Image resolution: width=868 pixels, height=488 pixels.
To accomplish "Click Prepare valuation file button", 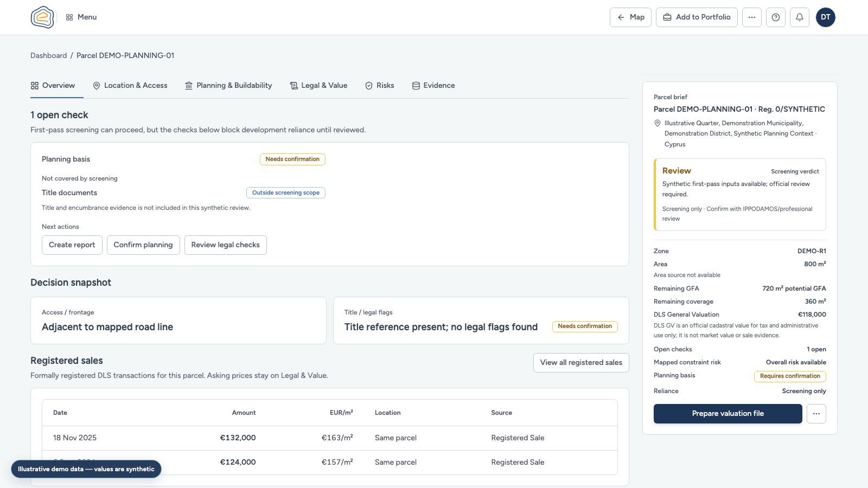I will [728, 414].
